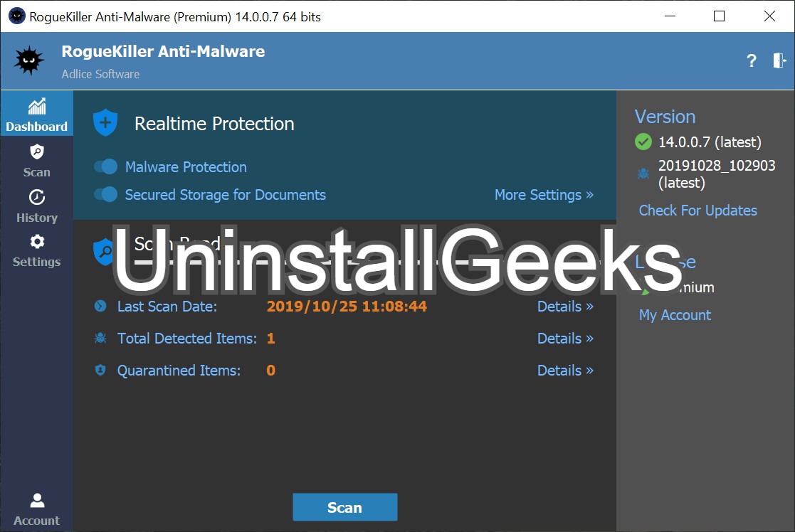This screenshot has width=795, height=532.
Task: Click the Realtime Protection shield icon
Action: pos(105,122)
